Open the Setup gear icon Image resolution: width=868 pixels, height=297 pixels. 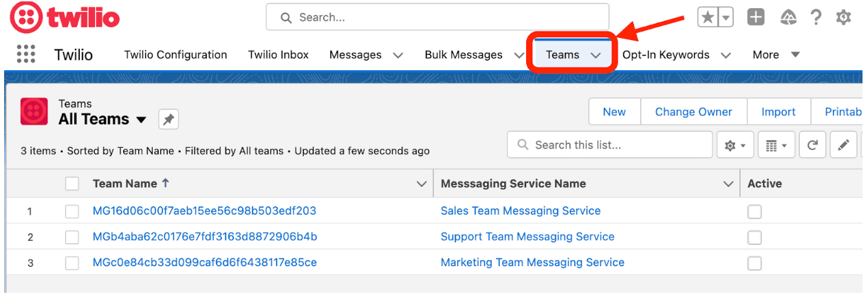coord(843,18)
